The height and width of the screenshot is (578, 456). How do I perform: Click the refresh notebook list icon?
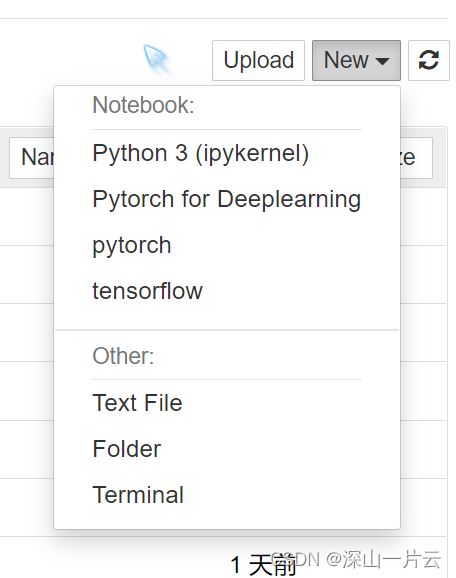429,60
